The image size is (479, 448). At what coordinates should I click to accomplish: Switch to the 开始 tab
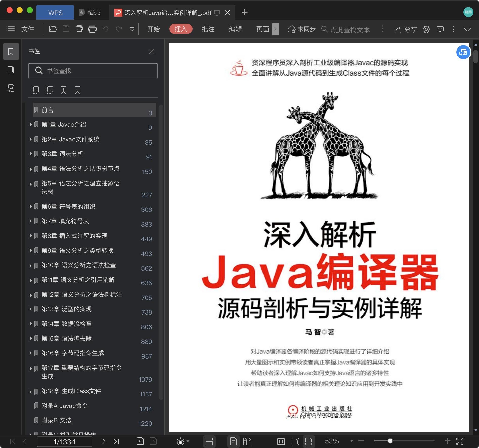[x=154, y=29]
